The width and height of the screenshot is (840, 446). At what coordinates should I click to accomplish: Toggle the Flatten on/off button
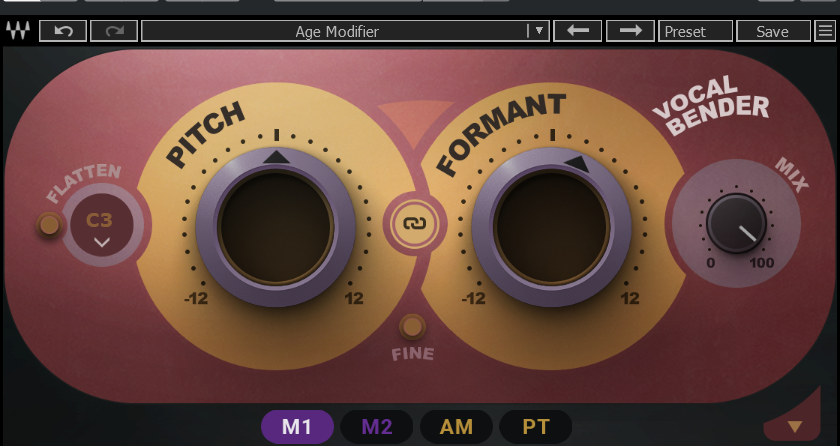[x=49, y=225]
